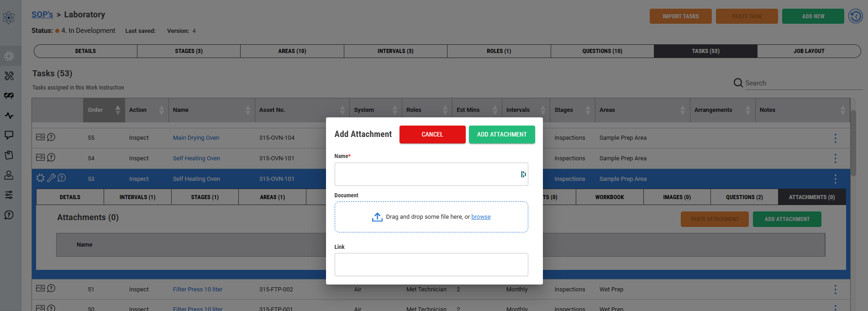The width and height of the screenshot is (868, 311).
Task: Open three-dot menu for Filter Press row 51
Action: click(x=835, y=290)
